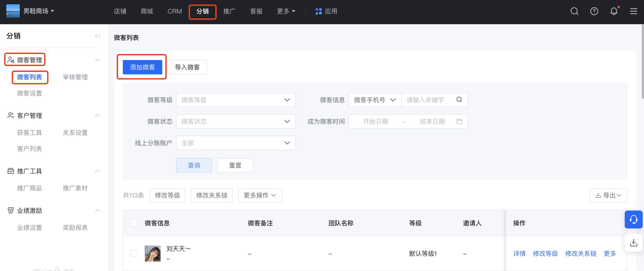Open the 推广 top menu
Image resolution: width=644 pixels, height=271 pixels.
pyautogui.click(x=229, y=11)
